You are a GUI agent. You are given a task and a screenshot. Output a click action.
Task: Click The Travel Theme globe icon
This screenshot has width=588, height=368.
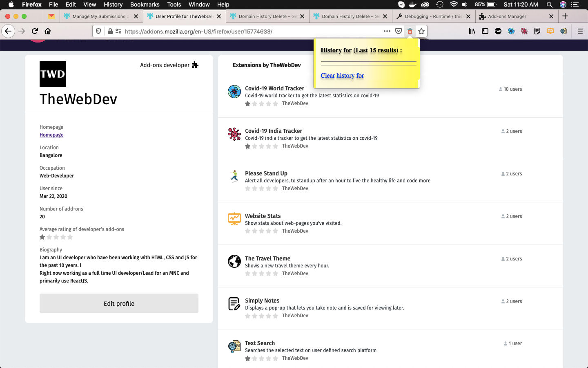click(x=234, y=261)
